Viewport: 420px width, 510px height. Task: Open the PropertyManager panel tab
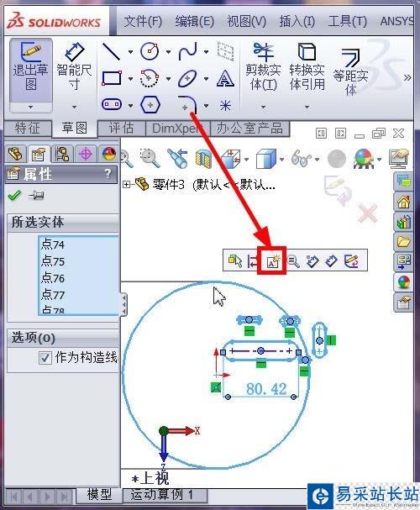39,154
